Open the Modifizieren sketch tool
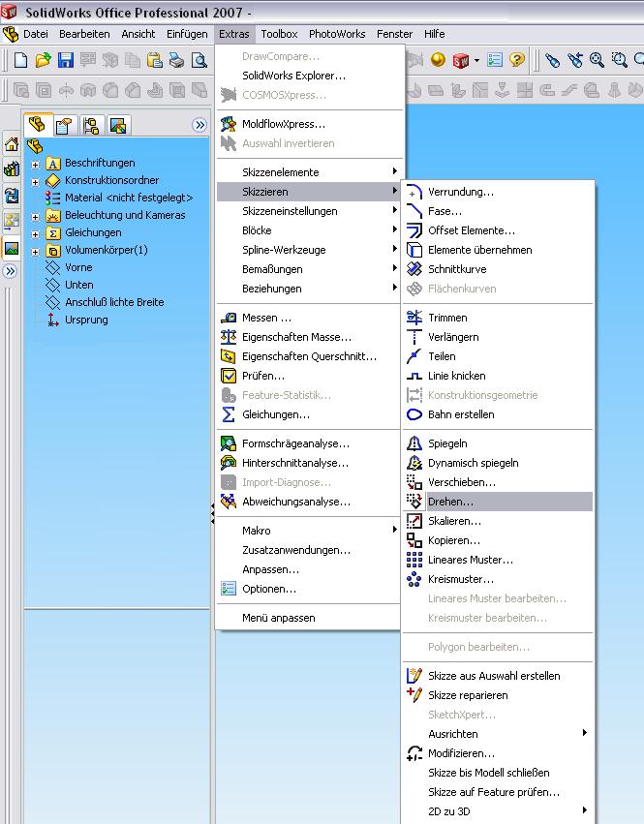 [499, 753]
